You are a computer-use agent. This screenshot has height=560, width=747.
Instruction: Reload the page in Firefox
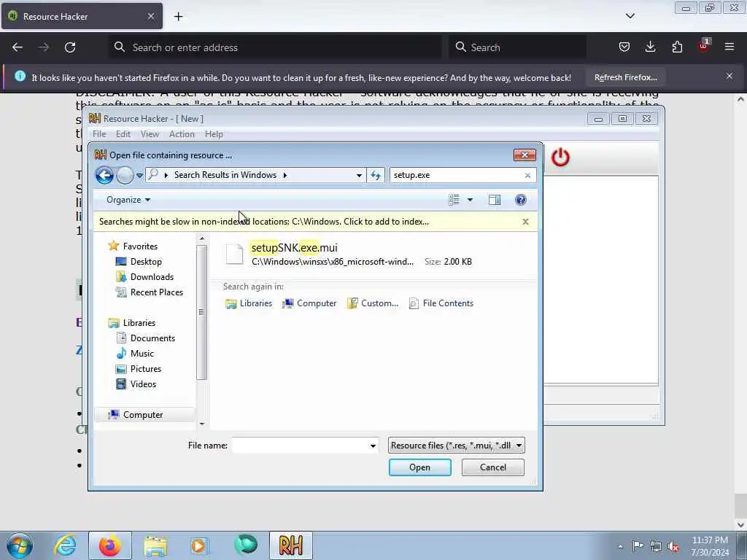click(70, 47)
